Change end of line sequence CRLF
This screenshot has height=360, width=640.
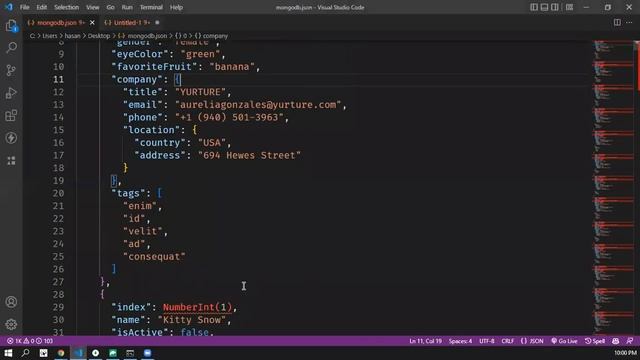(x=508, y=341)
